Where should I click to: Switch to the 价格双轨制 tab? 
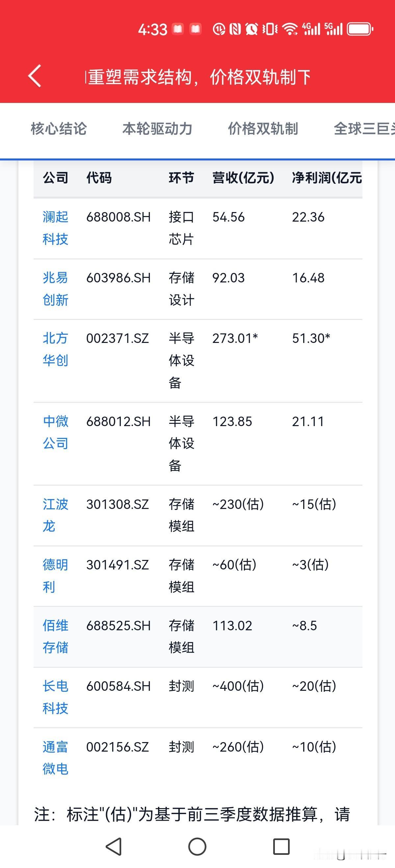click(x=263, y=129)
